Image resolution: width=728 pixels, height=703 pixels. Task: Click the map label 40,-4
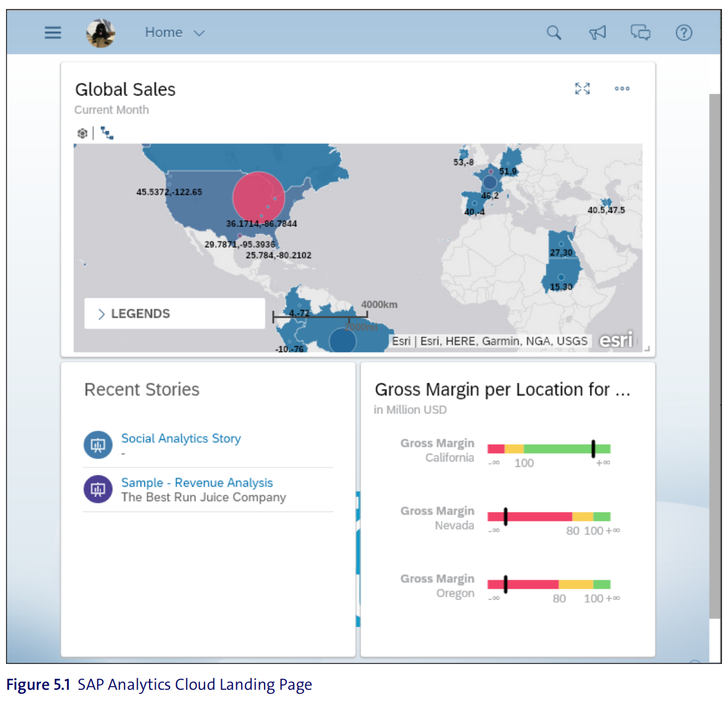click(474, 212)
